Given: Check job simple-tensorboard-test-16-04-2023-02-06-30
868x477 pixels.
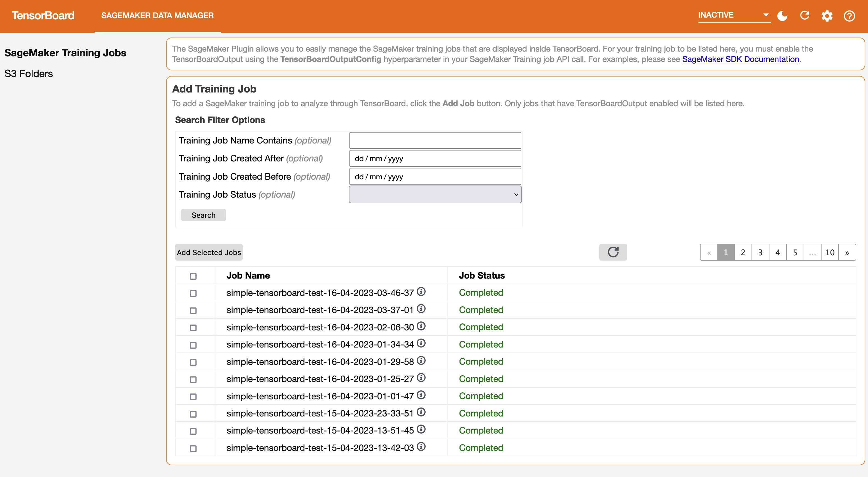Looking at the screenshot, I should point(193,328).
